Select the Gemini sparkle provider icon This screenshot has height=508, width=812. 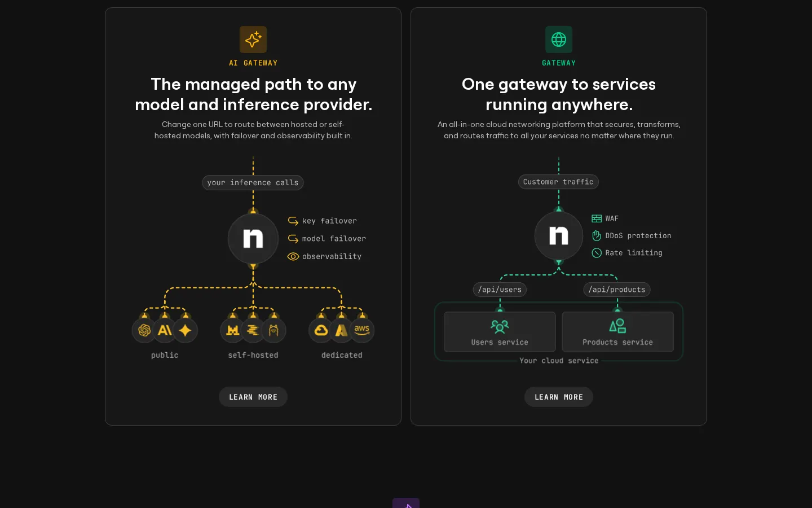[185, 330]
